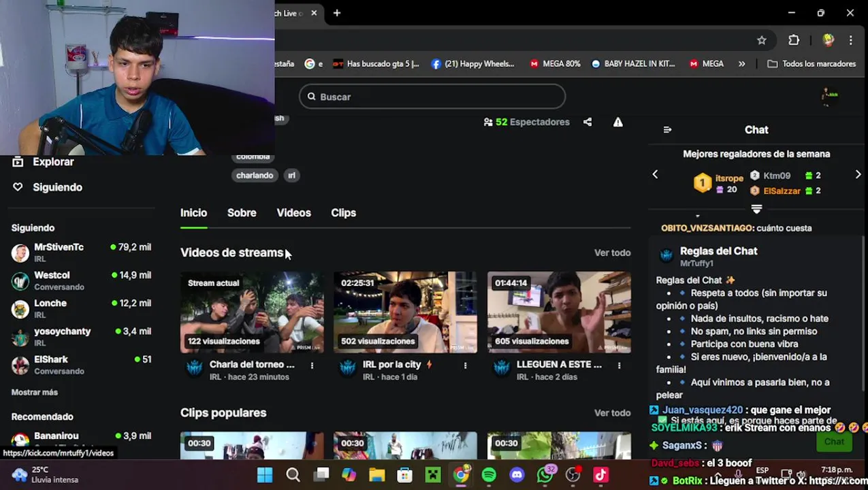This screenshot has height=490, width=868.
Task: Click the itsrope top gifter name
Action: pyautogui.click(x=729, y=178)
